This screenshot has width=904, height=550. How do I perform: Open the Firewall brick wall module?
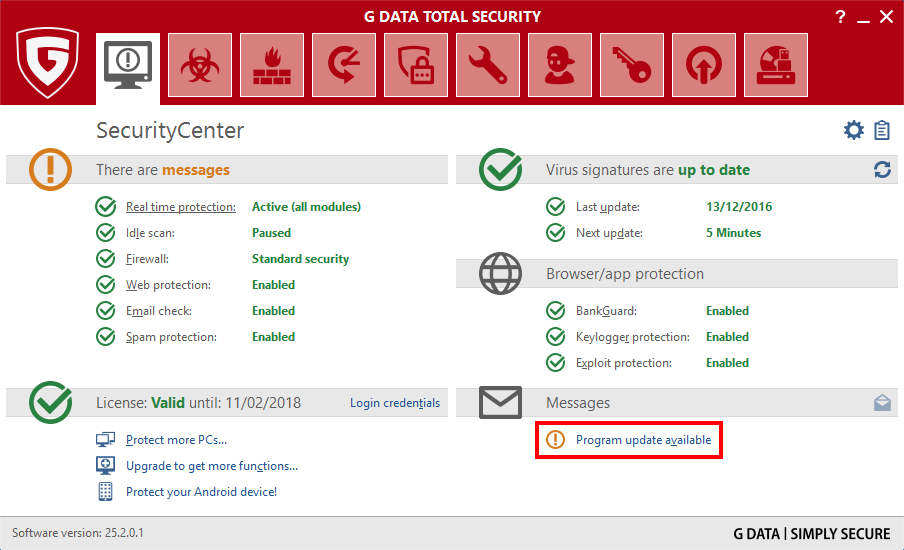(x=272, y=65)
